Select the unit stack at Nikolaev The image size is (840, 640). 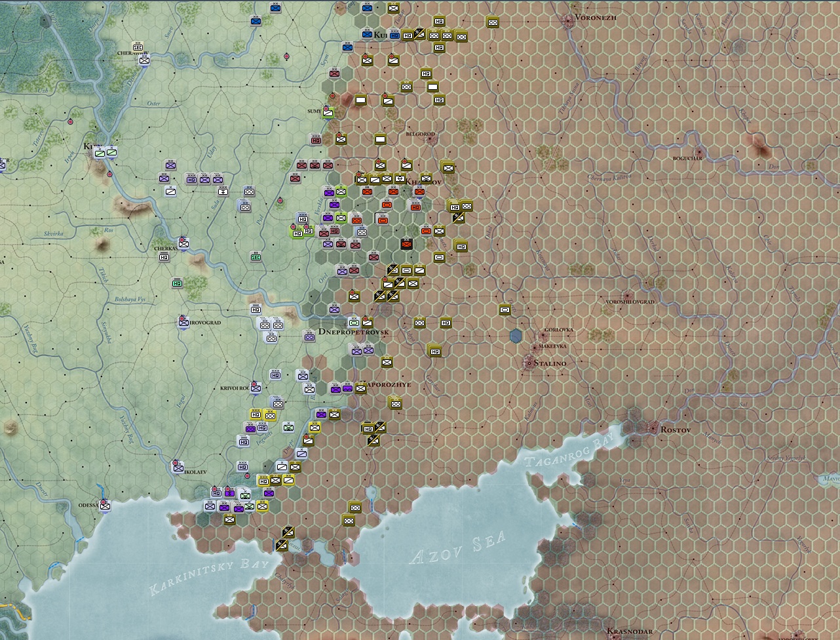178,468
